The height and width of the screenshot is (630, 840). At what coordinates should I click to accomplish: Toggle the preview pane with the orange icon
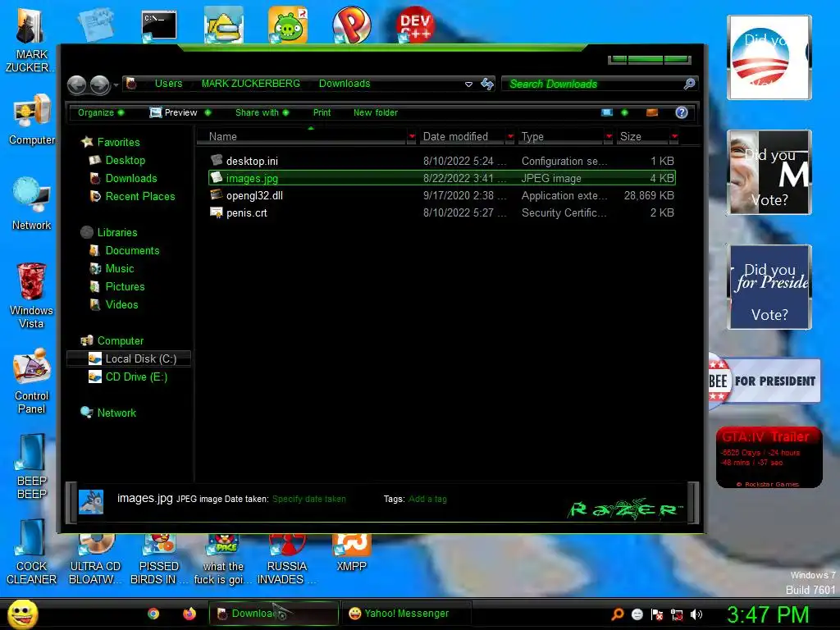(x=652, y=112)
